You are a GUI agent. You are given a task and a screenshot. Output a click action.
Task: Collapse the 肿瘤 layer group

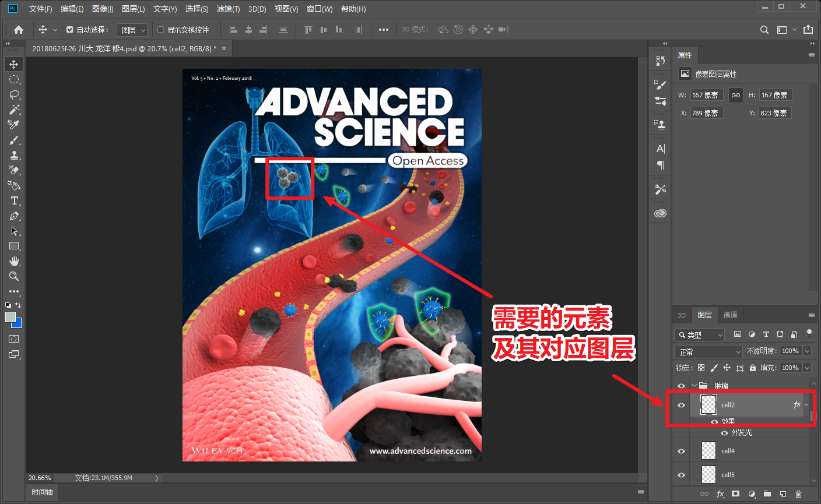click(x=694, y=385)
